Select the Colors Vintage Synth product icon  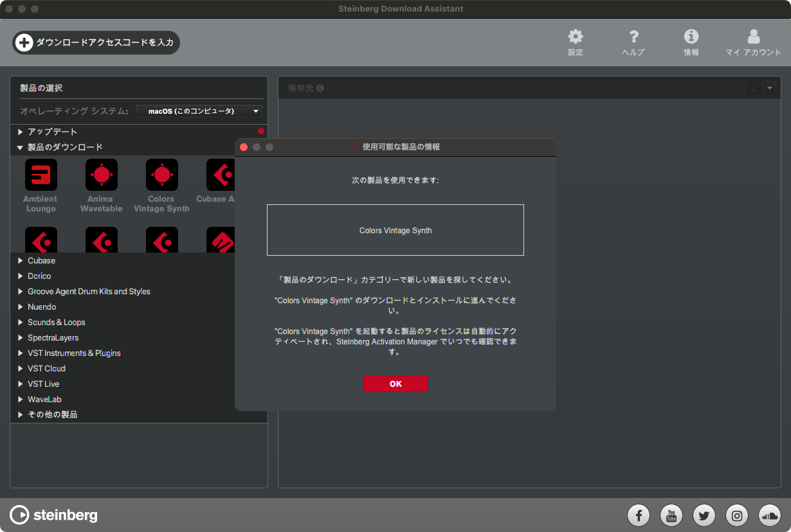161,175
